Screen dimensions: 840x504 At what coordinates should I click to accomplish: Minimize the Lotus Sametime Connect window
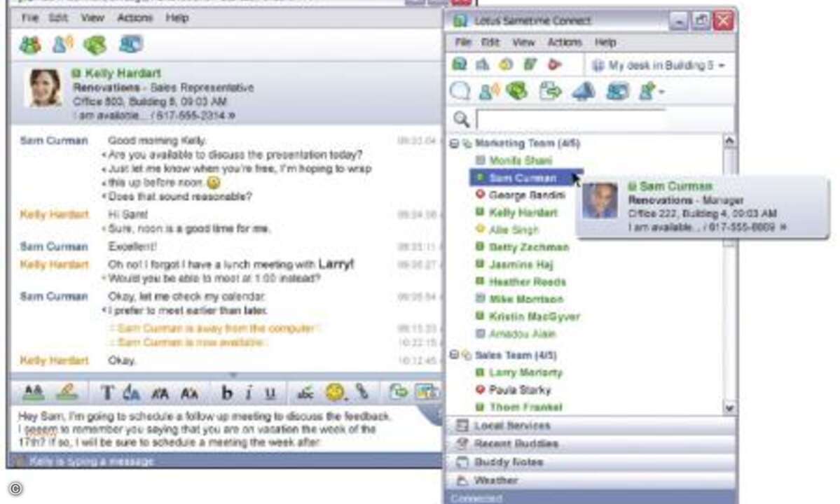click(x=678, y=21)
